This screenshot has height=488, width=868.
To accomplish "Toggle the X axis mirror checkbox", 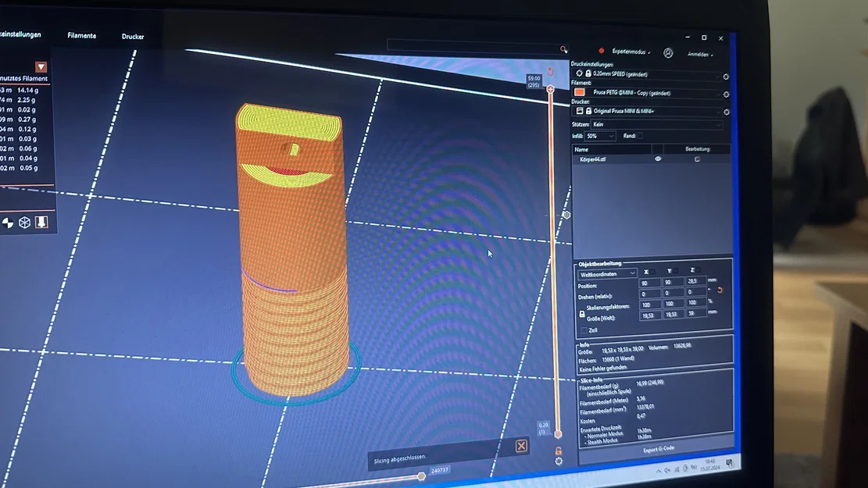I will click(x=652, y=272).
